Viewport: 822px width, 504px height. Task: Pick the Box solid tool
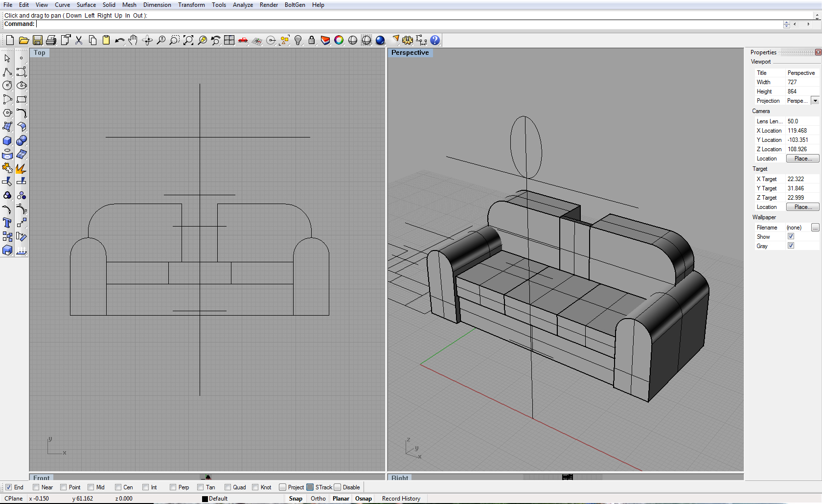[x=7, y=140]
